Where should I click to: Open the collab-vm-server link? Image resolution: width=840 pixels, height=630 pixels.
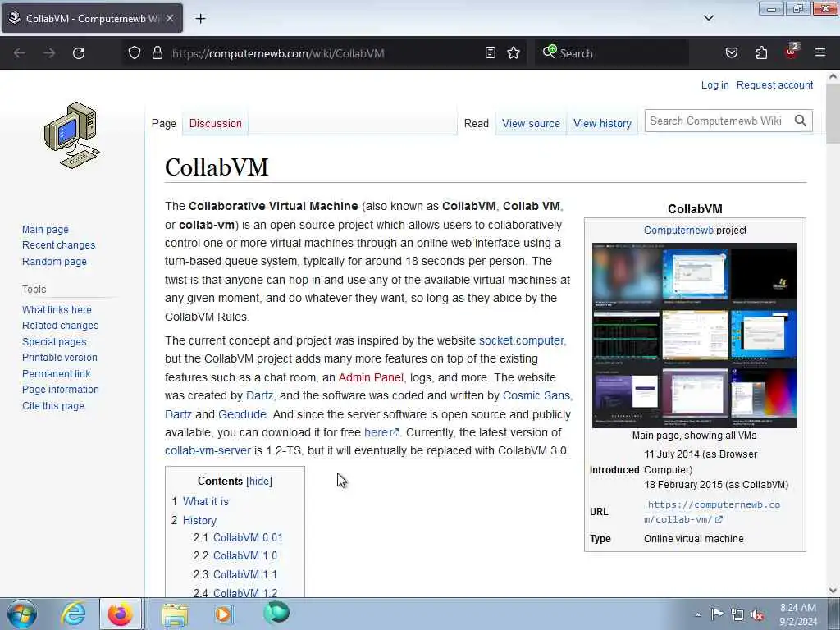pos(208,451)
